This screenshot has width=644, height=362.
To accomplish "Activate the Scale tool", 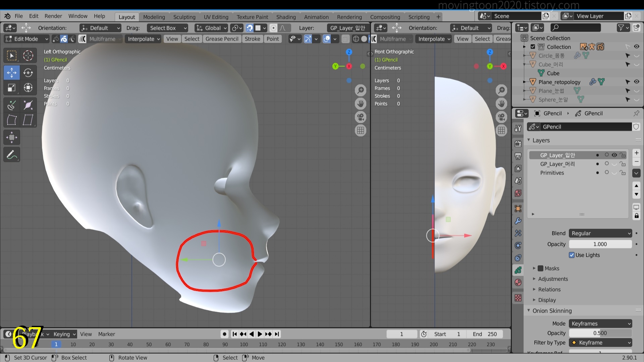I will [11, 88].
